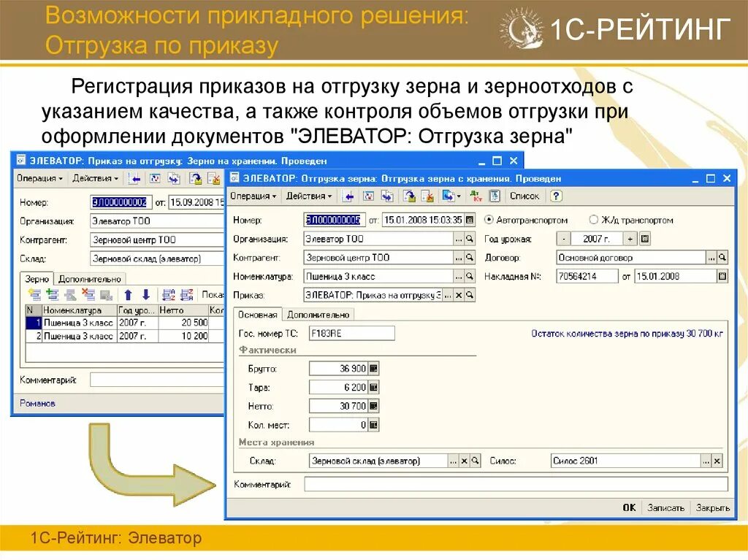748x560 pixels.
Task: Switch to Зерно tab in Приказ window
Action: 37,279
